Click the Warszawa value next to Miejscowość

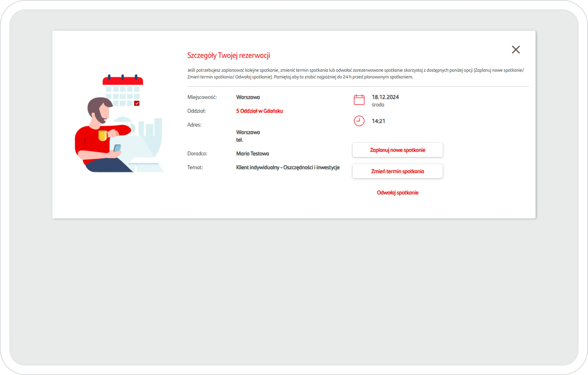(248, 97)
